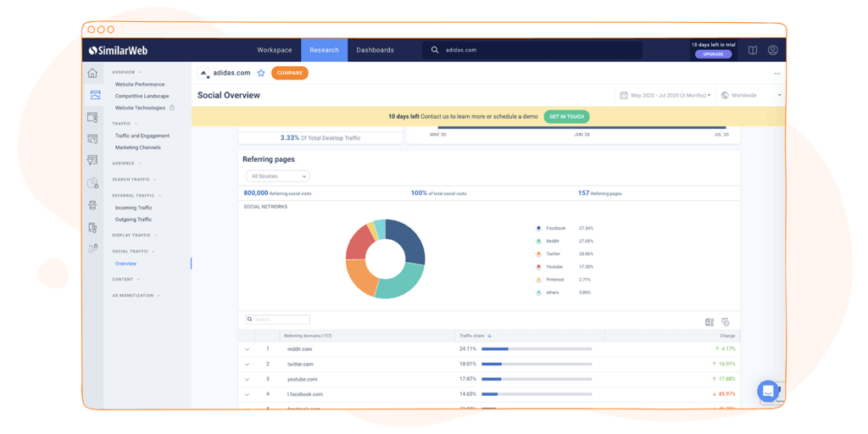Image resolution: width=868 pixels, height=434 pixels.
Task: Expand the Ad Monetization section
Action: click(136, 296)
